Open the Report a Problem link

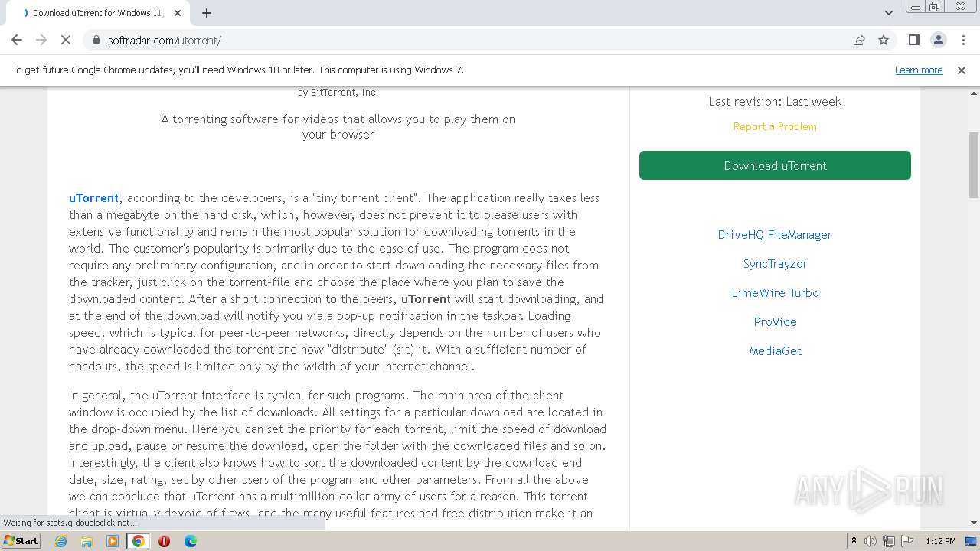pyautogui.click(x=775, y=126)
